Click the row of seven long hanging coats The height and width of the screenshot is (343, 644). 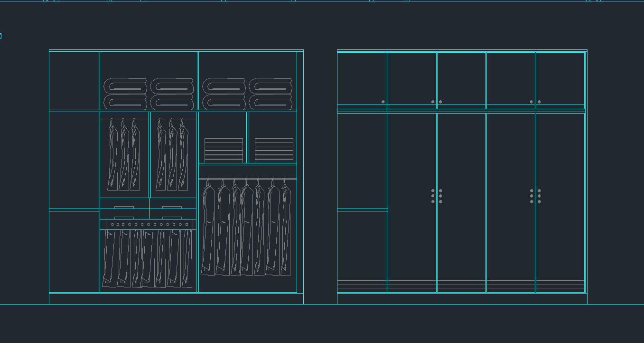click(246, 227)
